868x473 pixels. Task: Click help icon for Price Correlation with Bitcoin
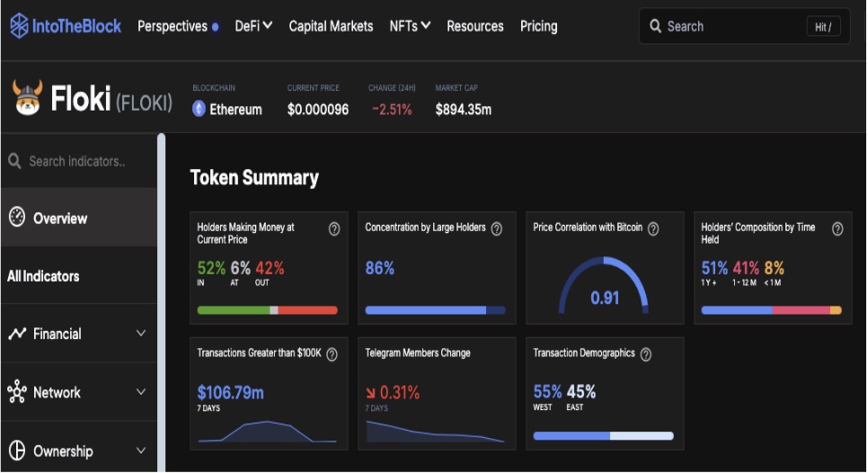click(x=653, y=229)
